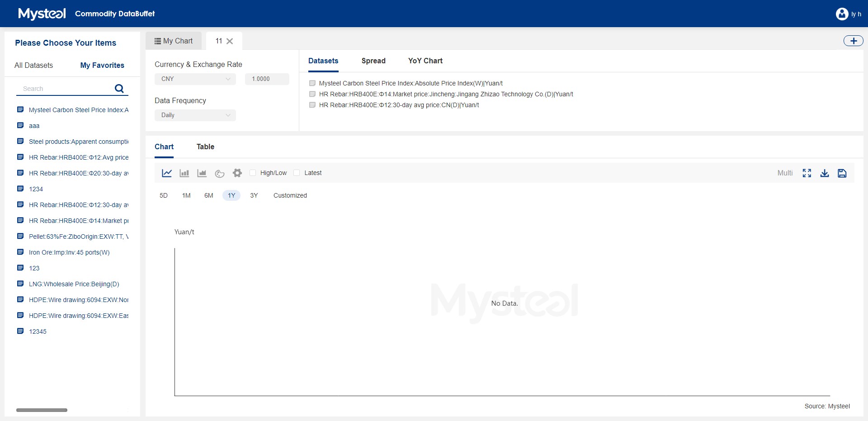
Task: Toggle fullscreen chart view icon
Action: [807, 173]
